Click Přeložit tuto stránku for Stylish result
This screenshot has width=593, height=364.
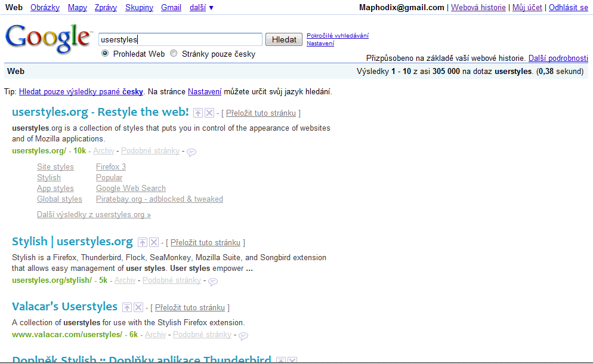(205, 242)
